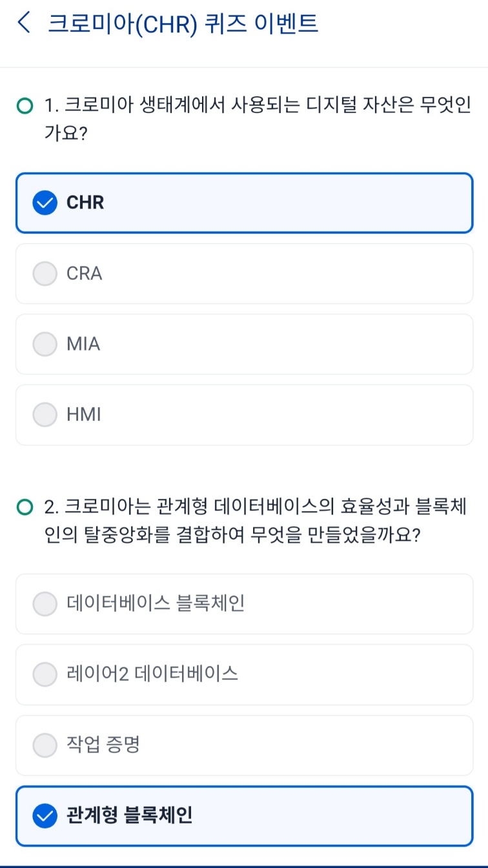The height and width of the screenshot is (868, 488).
Task: Click green circle marker beside question 2
Action: pos(24,508)
